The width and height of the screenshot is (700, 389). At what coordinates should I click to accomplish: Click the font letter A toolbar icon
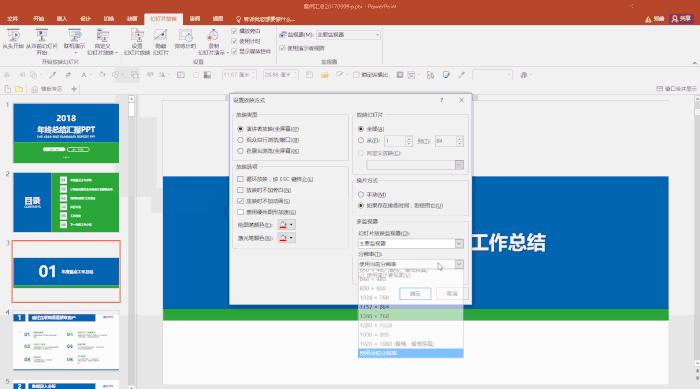click(83, 75)
